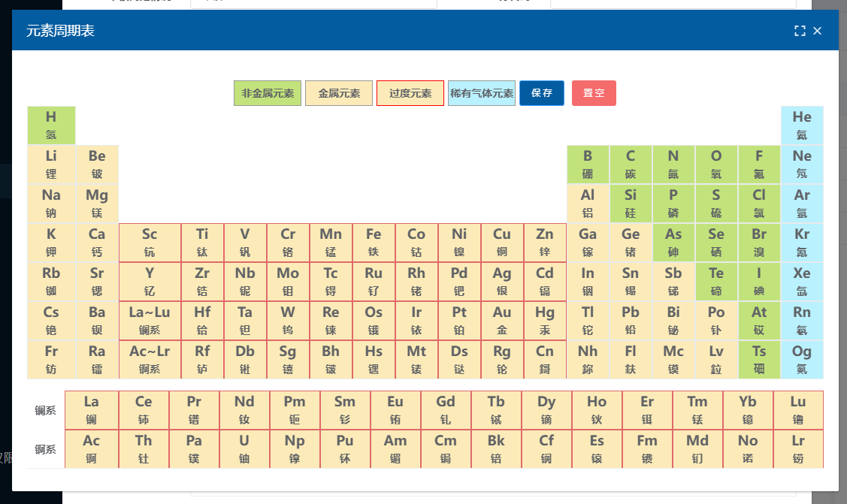Image resolution: width=847 pixels, height=504 pixels.
Task: Close the 元素周期表 dialog
Action: pos(817,31)
